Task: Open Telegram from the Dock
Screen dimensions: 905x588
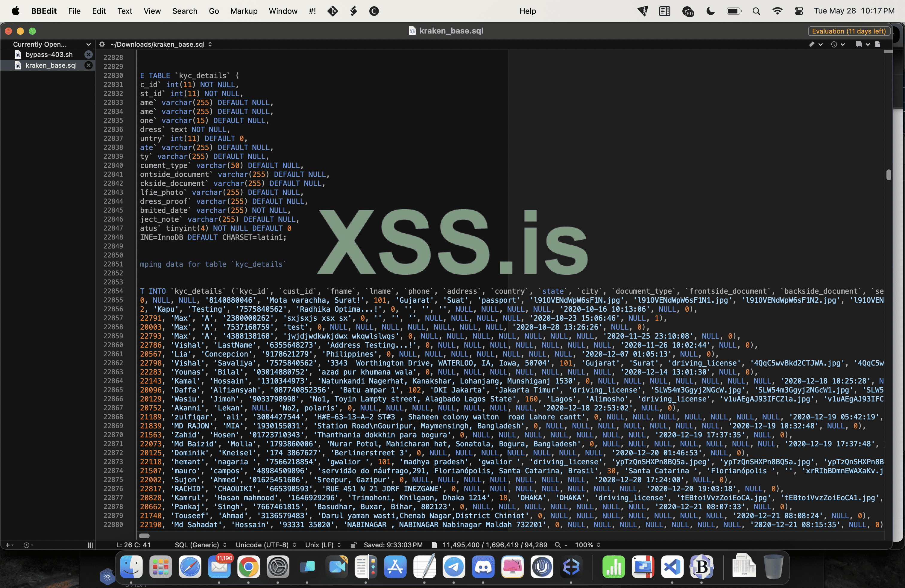Action: (x=454, y=567)
